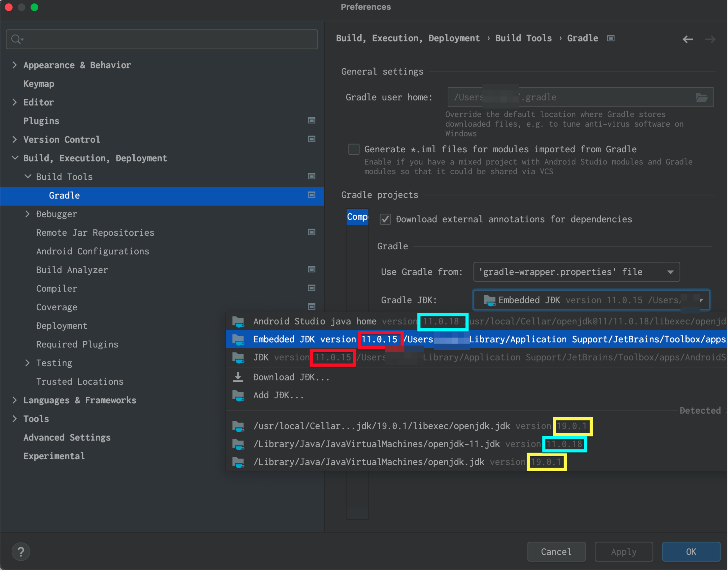Click the icon after the Gradle breadcrumb

[x=611, y=38]
